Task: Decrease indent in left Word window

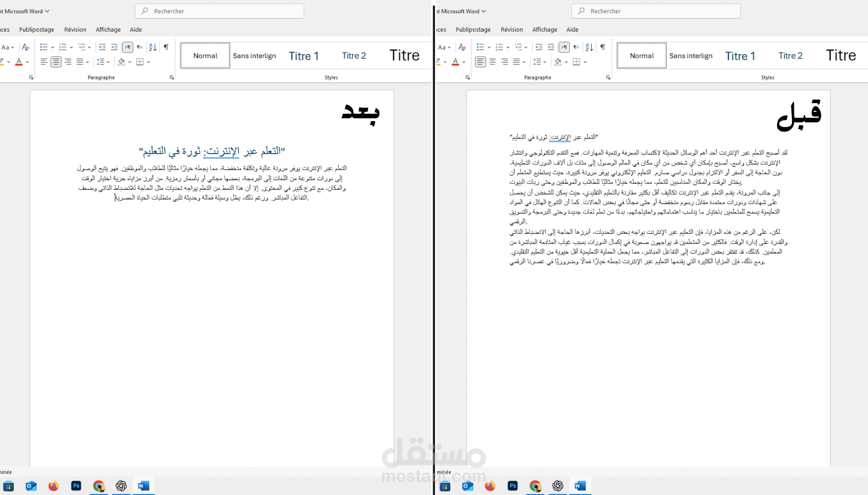Action: pos(102,47)
